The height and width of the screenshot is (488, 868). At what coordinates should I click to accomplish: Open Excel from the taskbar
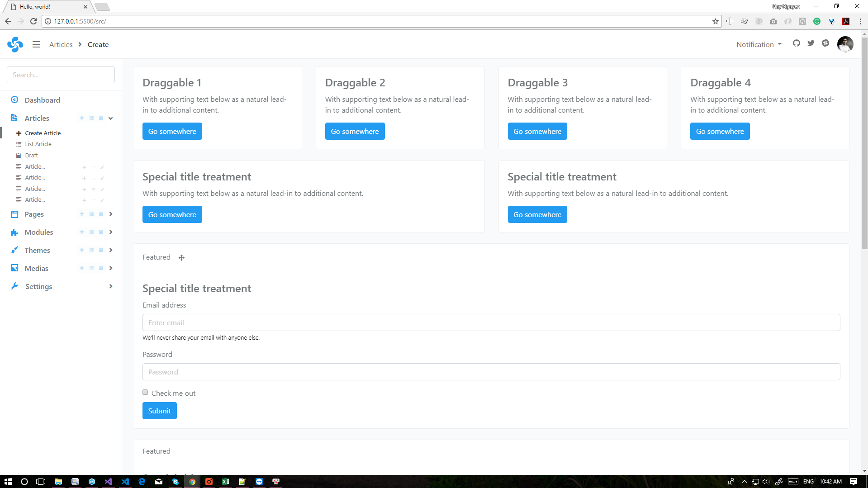(226, 482)
